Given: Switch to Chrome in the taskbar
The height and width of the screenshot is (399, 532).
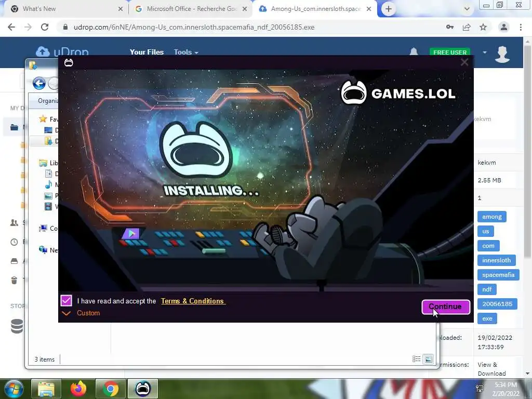Looking at the screenshot, I should point(110,389).
